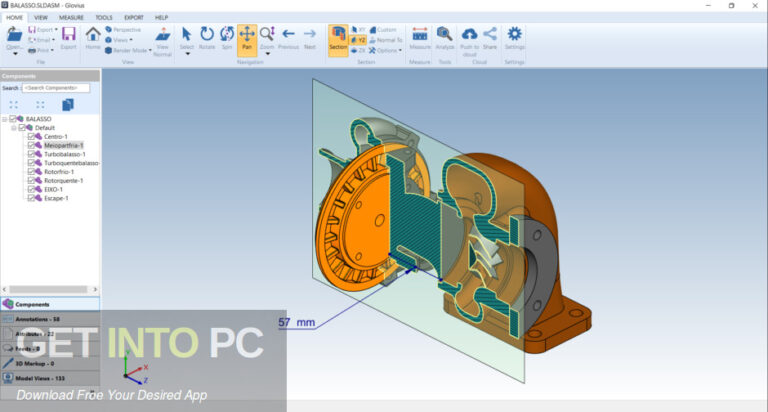Toggle the Turbobalasso-1 checkbox
Viewport: 768px width, 412px height.
coord(31,154)
